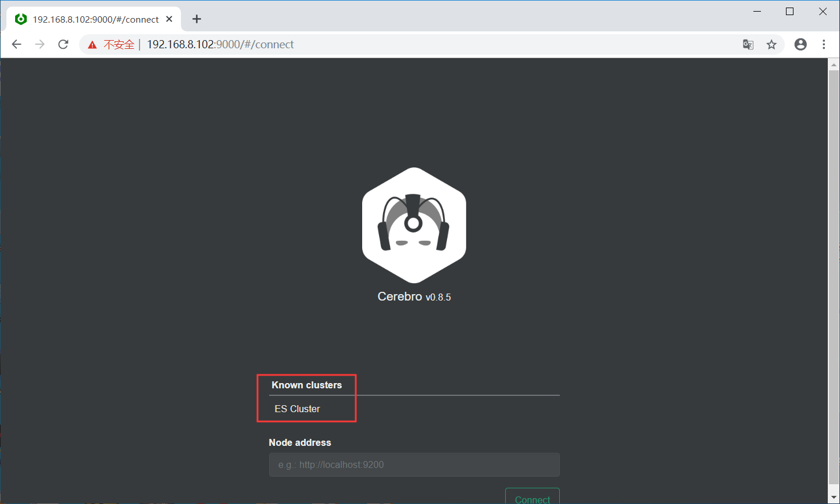Image resolution: width=840 pixels, height=504 pixels.
Task: Click the Cerebro favicon on the browser tab
Action: 21,19
